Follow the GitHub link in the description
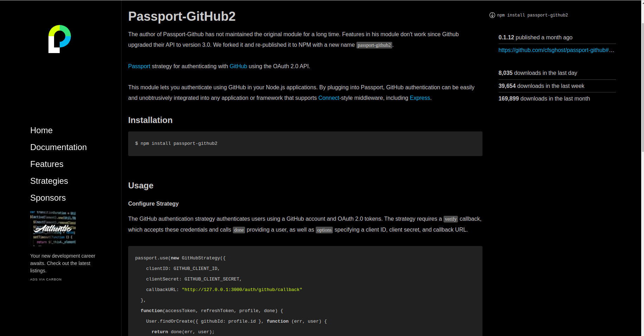 point(238,66)
